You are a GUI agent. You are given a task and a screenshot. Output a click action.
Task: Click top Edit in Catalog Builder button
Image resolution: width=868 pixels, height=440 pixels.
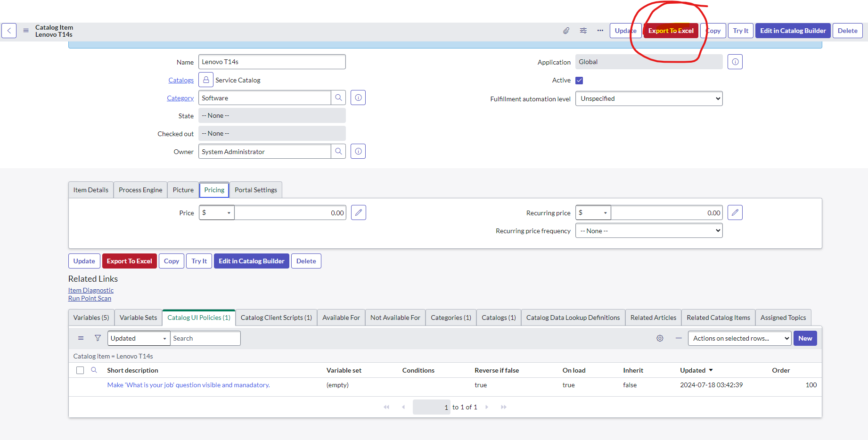click(x=793, y=31)
